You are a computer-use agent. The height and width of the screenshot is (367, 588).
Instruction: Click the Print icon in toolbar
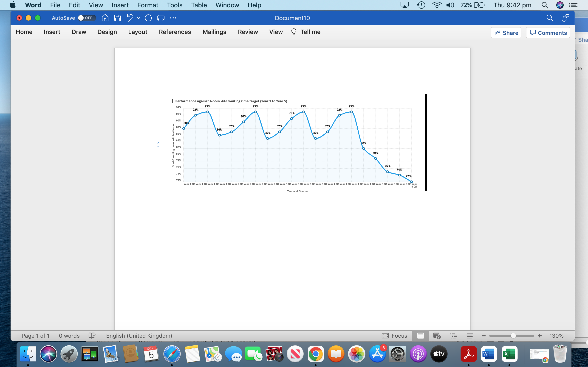161,18
